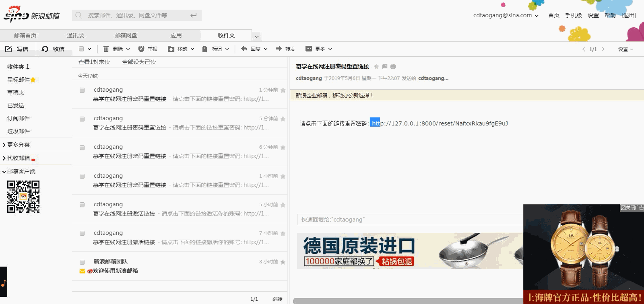The width and height of the screenshot is (644, 304).
Task: Select the 收件夹 tab
Action: [226, 35]
